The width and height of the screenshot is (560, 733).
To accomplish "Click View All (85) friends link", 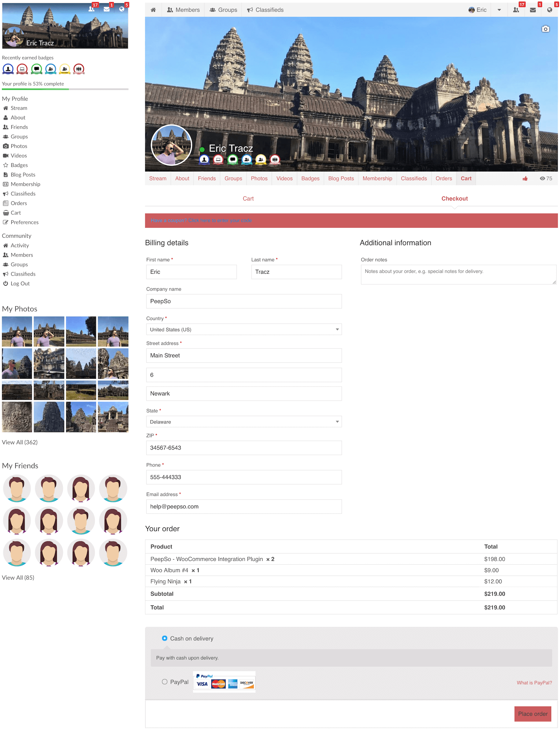I will (18, 578).
